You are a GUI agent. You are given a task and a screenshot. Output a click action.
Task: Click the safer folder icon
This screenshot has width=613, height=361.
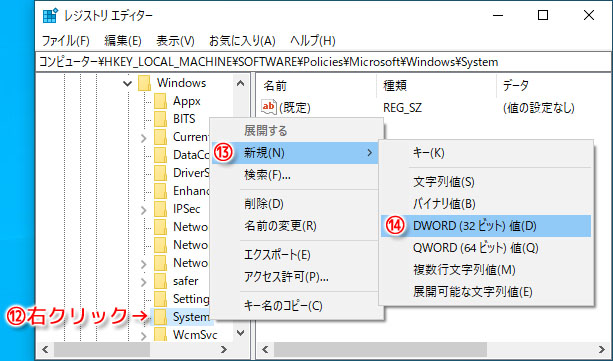point(160,281)
